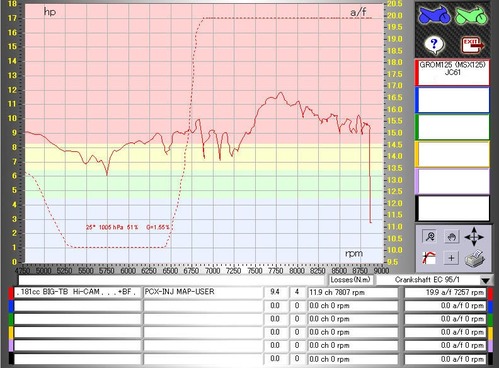The width and height of the screenshot is (499, 368).
Task: Click the blue row color marker at left
Action: coord(11,306)
